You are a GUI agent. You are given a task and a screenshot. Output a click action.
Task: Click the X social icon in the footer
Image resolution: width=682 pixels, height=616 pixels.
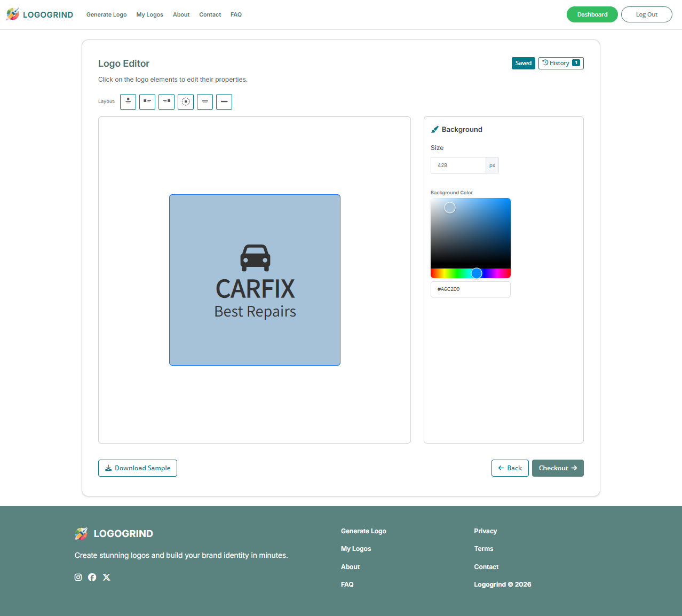107,577
